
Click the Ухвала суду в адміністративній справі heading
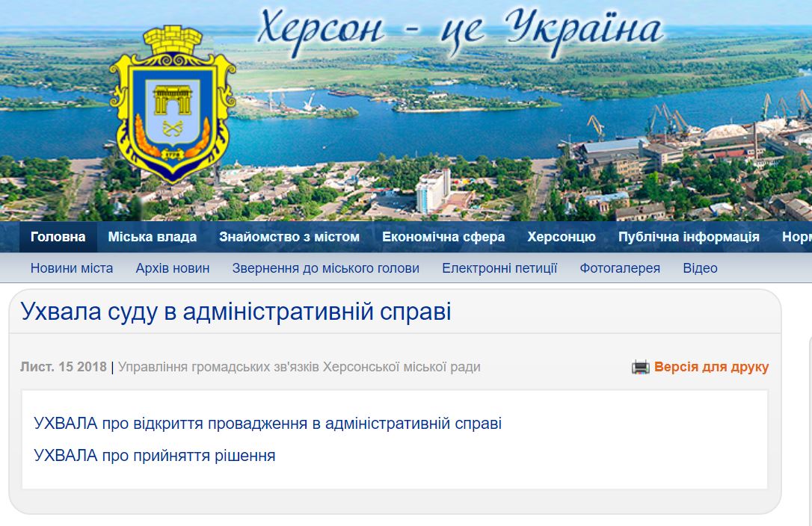[x=236, y=312]
